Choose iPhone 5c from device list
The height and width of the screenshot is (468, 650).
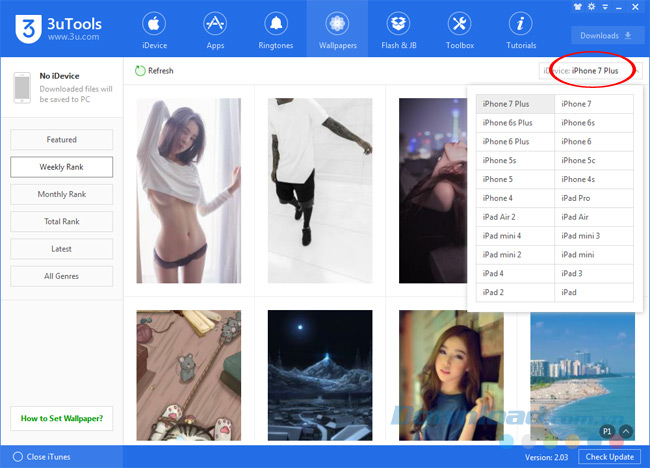pyautogui.click(x=594, y=160)
